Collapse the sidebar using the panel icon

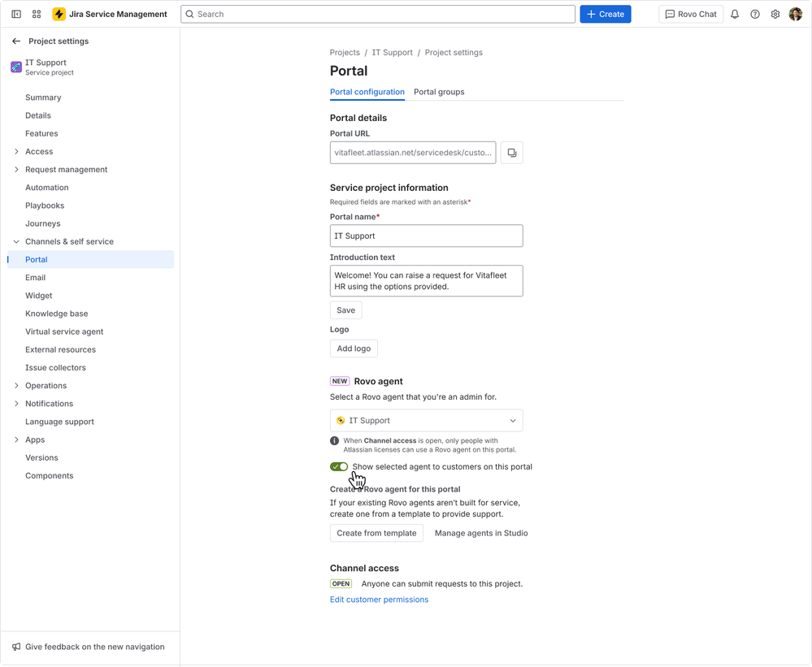[x=16, y=14]
